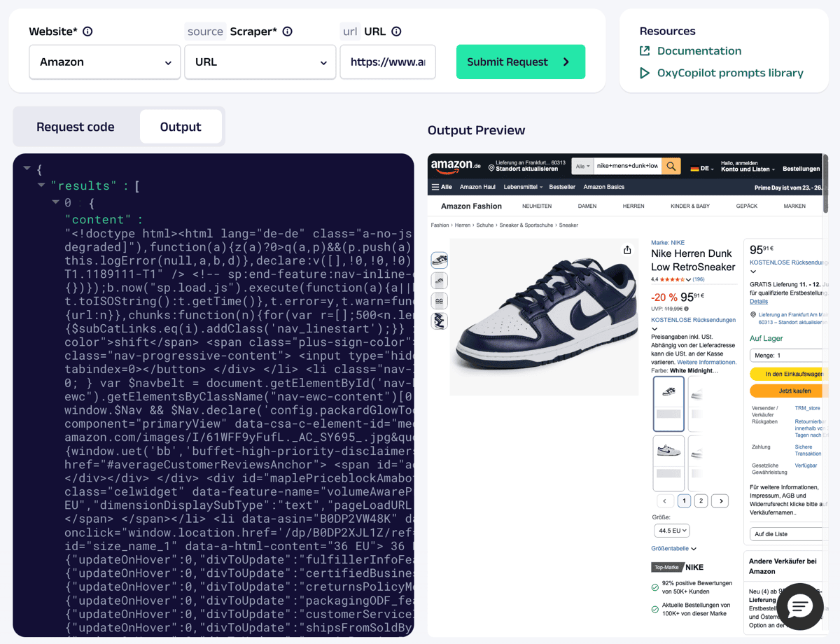The width and height of the screenshot is (840, 644).
Task: Open the Website dropdown showing Amazon
Action: coord(105,62)
